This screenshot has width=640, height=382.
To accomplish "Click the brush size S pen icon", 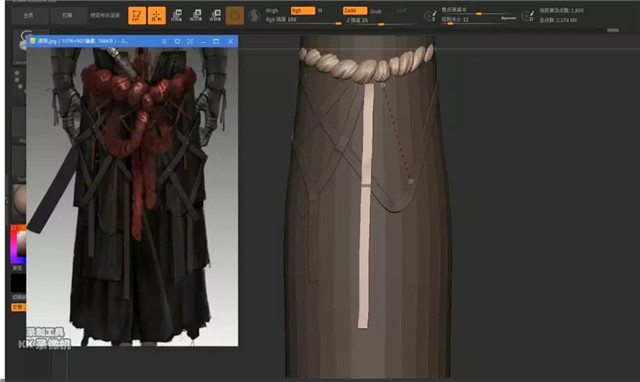I will coord(430,16).
